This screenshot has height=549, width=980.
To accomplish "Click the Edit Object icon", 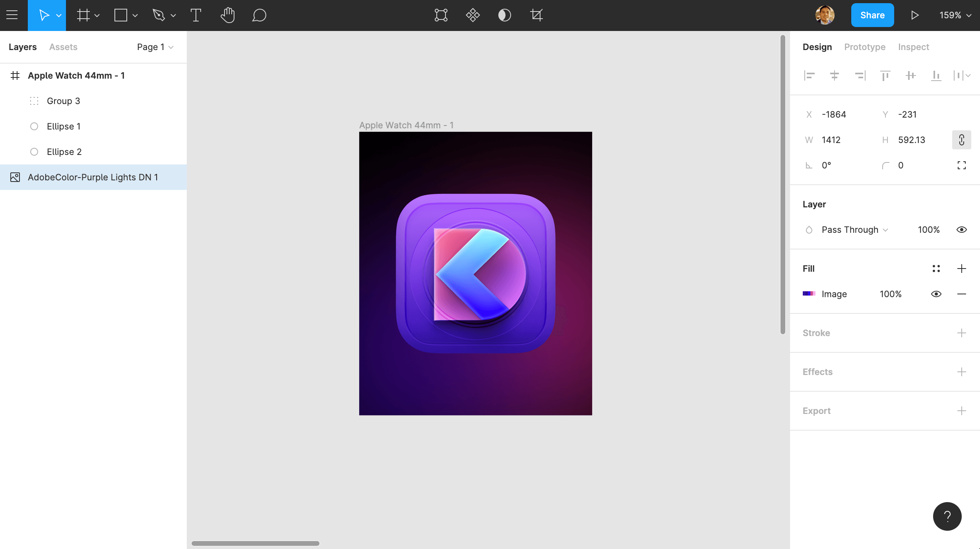I will [441, 15].
